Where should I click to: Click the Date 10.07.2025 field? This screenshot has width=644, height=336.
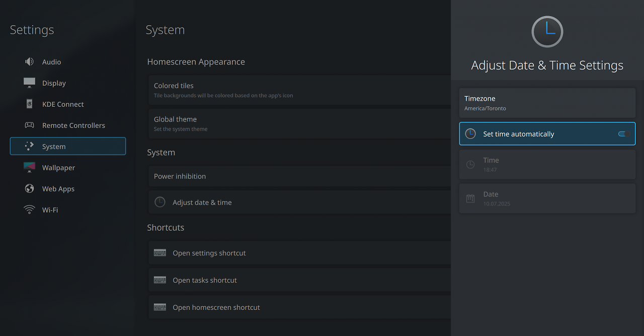547,198
